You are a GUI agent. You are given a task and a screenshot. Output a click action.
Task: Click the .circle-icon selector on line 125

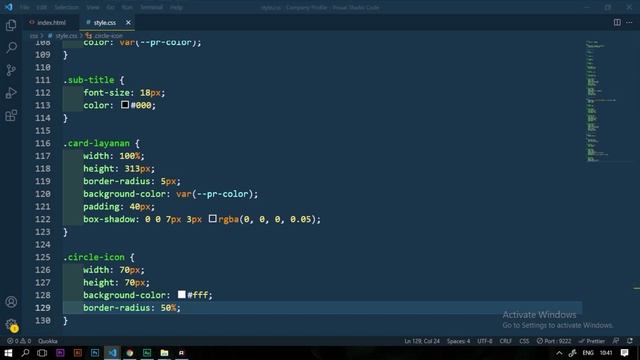point(94,257)
